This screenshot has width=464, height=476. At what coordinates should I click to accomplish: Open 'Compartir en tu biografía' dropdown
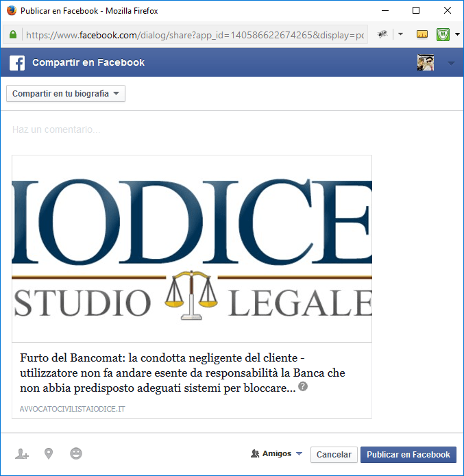66,94
